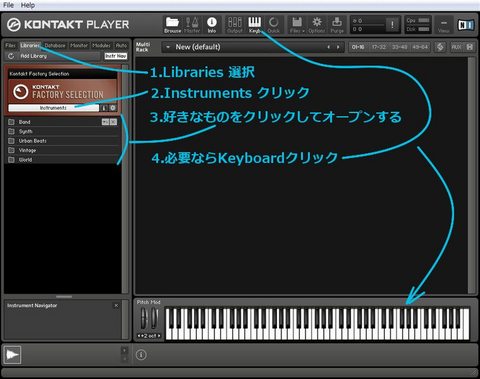Show the Output mixer panel

pyautogui.click(x=235, y=25)
